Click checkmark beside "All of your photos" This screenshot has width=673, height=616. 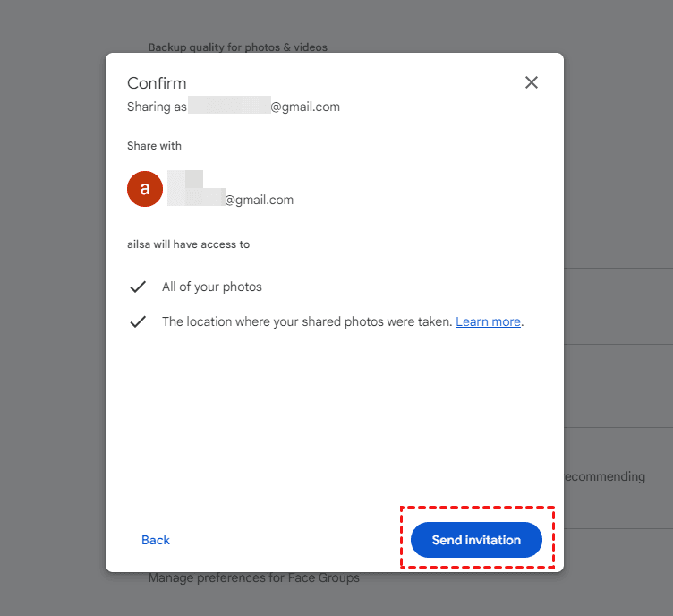[x=138, y=287]
